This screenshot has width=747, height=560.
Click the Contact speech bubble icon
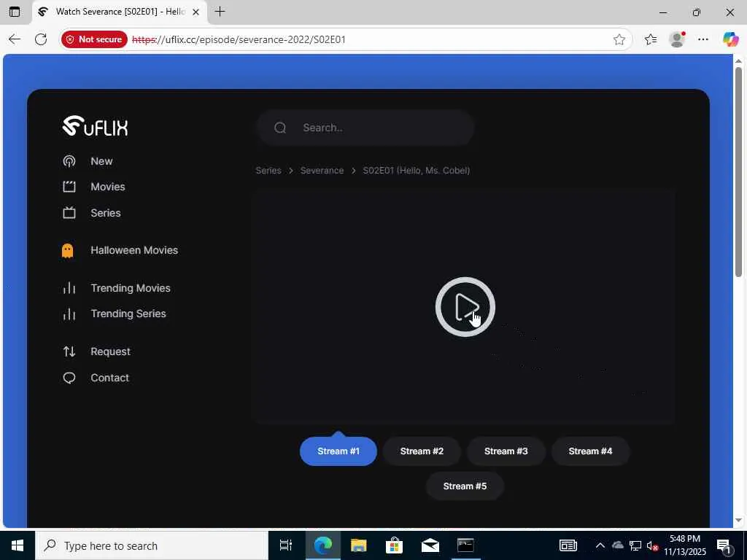[69, 378]
